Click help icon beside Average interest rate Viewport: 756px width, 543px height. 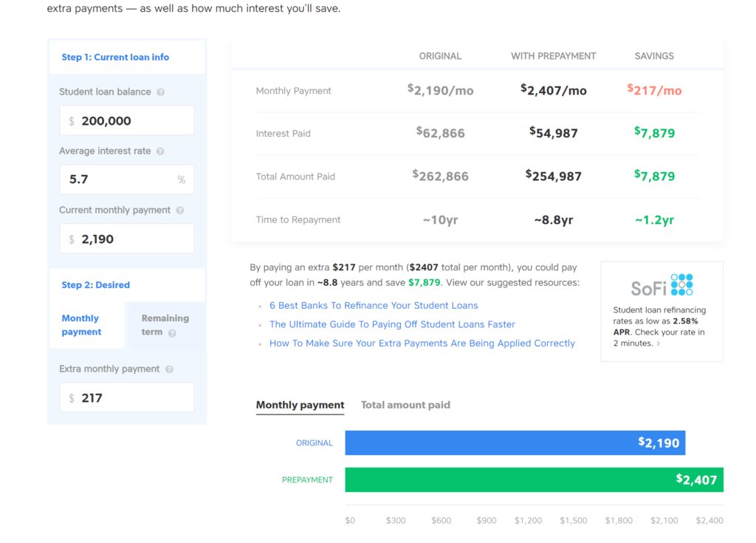click(160, 151)
